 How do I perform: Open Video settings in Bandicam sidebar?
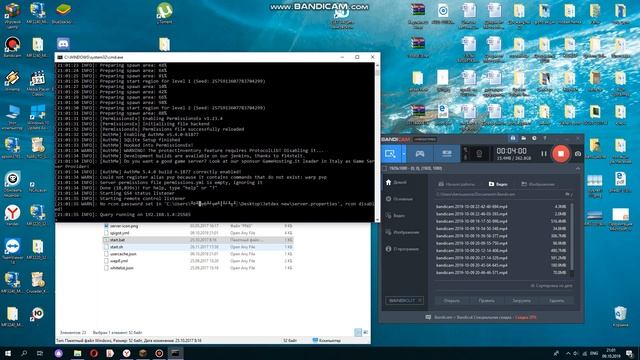pyautogui.click(x=396, y=216)
